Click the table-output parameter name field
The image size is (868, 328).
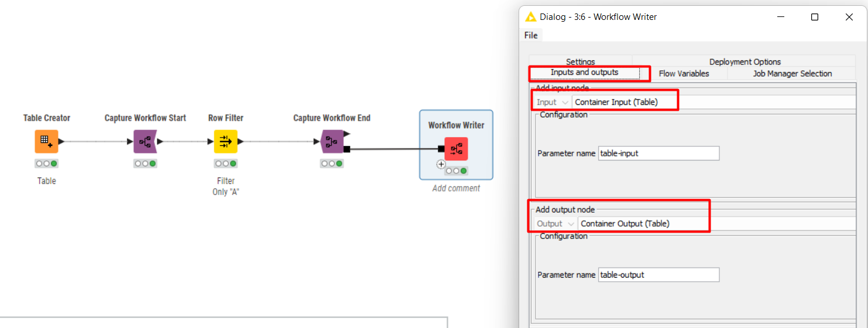click(x=659, y=275)
